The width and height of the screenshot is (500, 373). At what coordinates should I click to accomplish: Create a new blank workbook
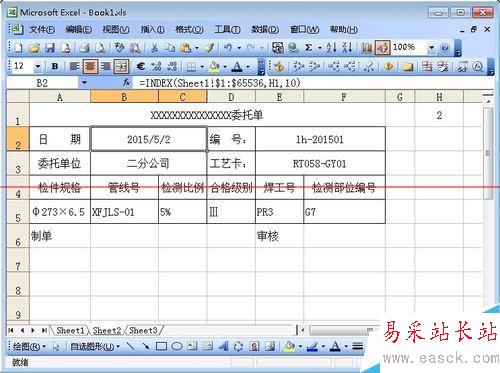18,48
